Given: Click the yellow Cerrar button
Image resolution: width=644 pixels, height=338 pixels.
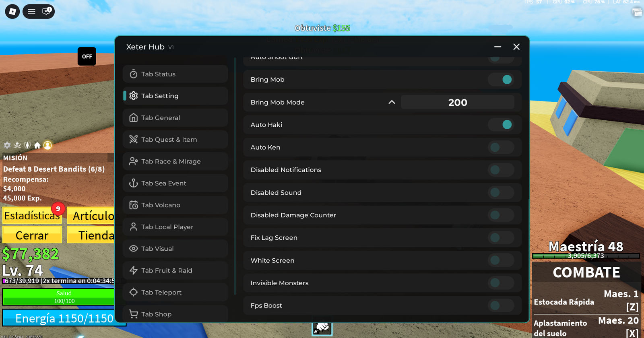Looking at the screenshot, I should pos(32,235).
